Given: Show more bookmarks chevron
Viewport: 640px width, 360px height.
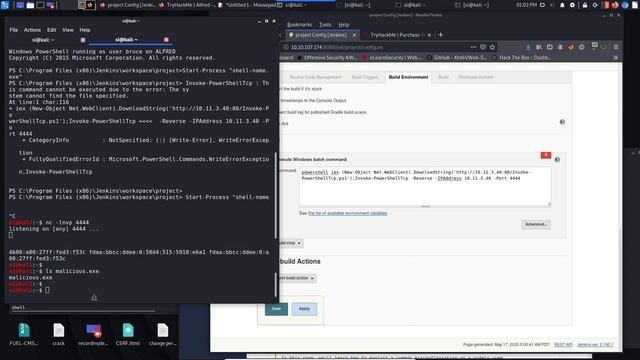Looking at the screenshot, I should pyautogui.click(x=616, y=58).
